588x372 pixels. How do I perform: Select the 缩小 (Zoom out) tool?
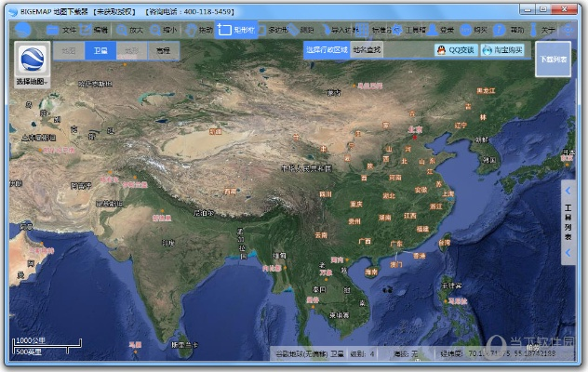point(165,30)
